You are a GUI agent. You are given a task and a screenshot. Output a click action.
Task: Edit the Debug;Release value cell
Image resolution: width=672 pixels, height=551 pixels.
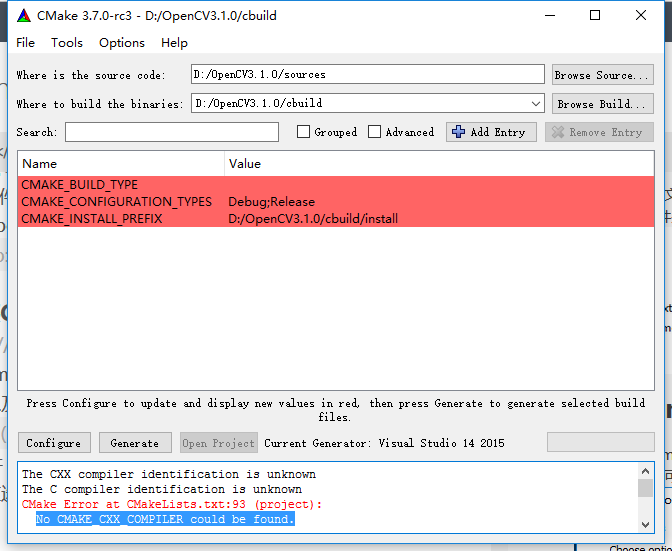tap(439, 202)
